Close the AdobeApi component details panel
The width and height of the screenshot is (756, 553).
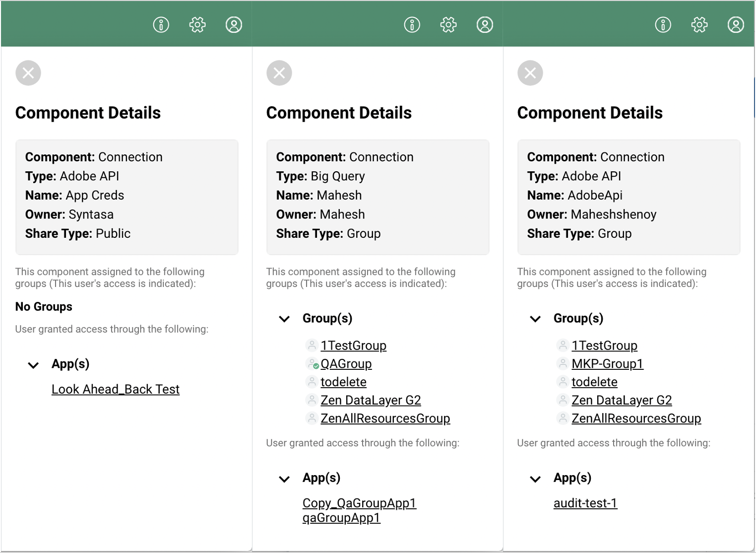coord(530,73)
